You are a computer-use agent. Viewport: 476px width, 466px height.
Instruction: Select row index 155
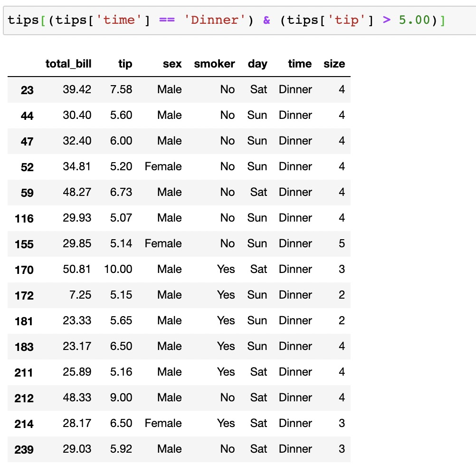click(x=24, y=244)
